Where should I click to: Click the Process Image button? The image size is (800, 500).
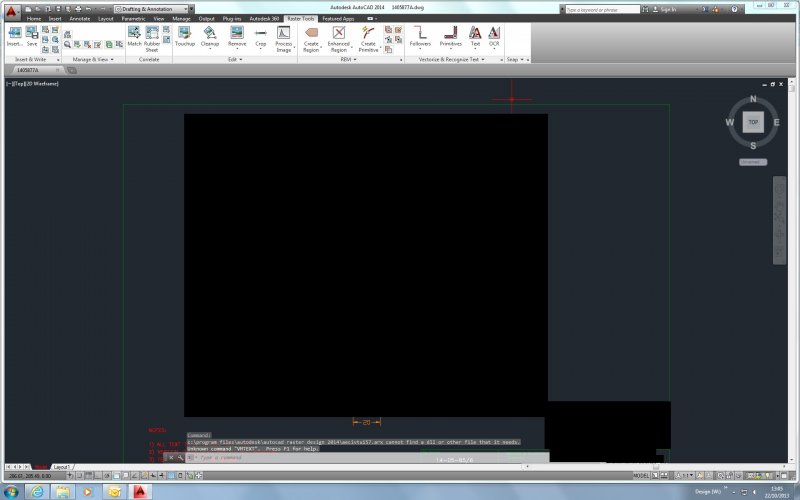point(284,39)
